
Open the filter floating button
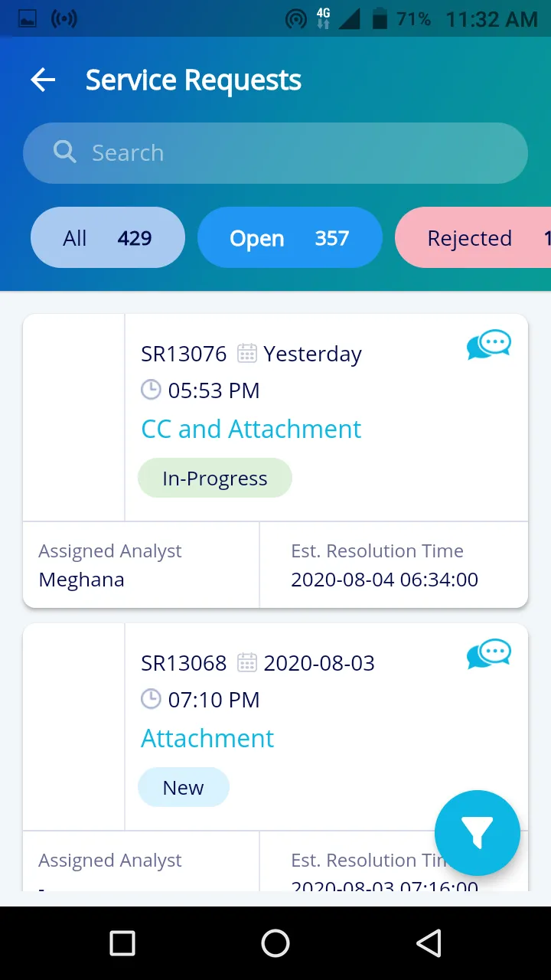[478, 833]
